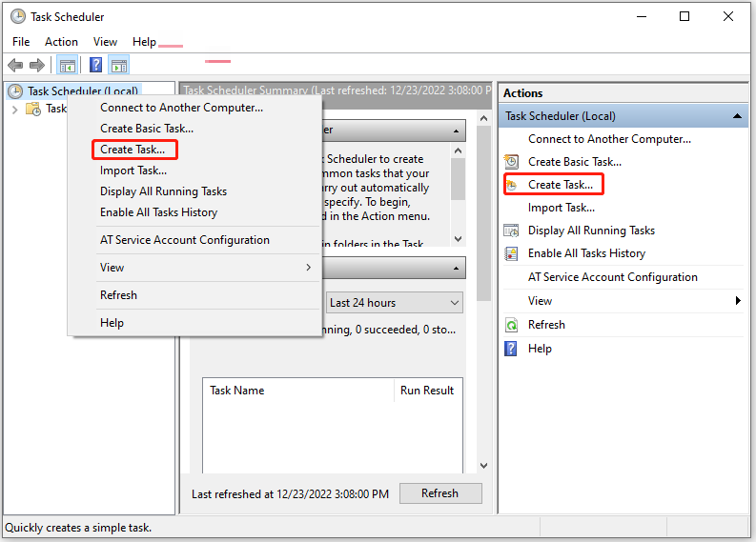Select Create Task in the context menu
The height and width of the screenshot is (542, 756).
tap(133, 150)
